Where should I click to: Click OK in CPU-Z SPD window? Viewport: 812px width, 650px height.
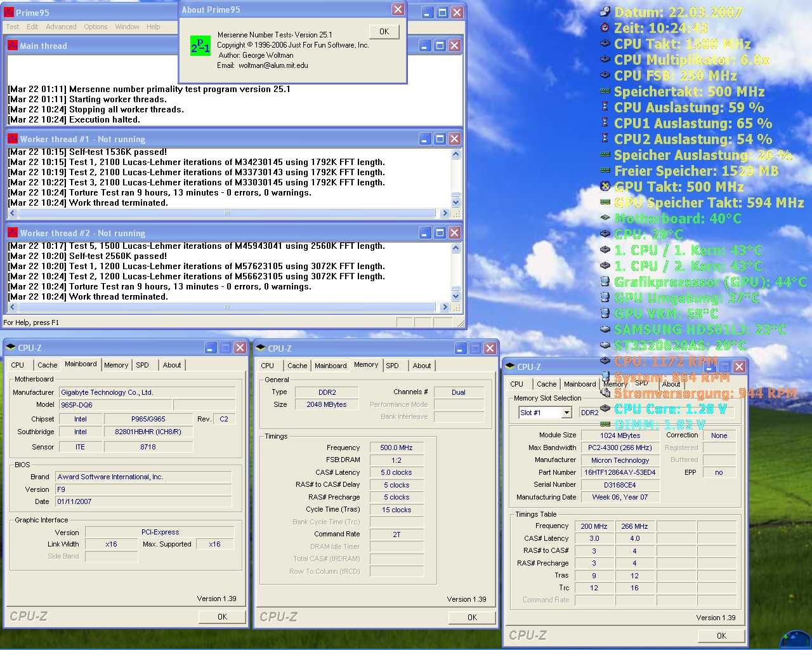coord(722,635)
